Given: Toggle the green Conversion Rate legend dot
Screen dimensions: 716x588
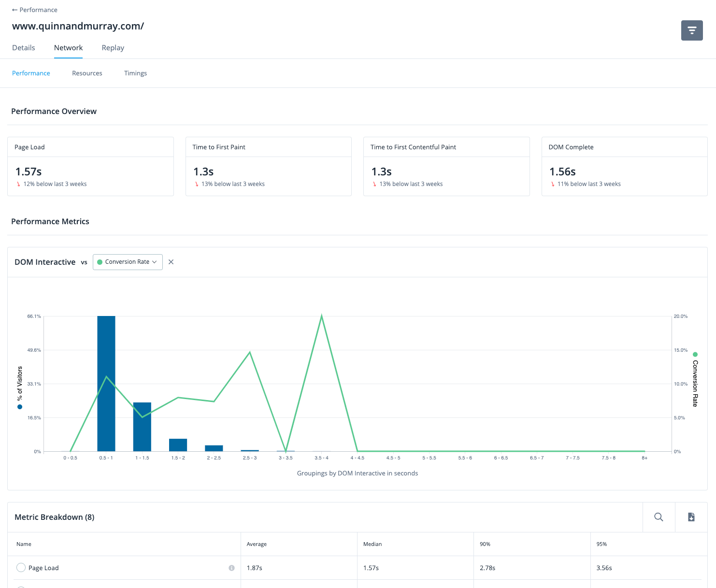Looking at the screenshot, I should [x=695, y=355].
